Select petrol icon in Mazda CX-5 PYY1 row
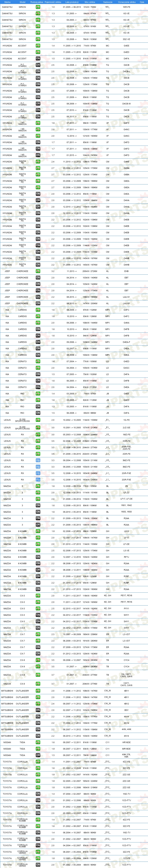Viewport: 148px width, 868px height. coord(38,609)
